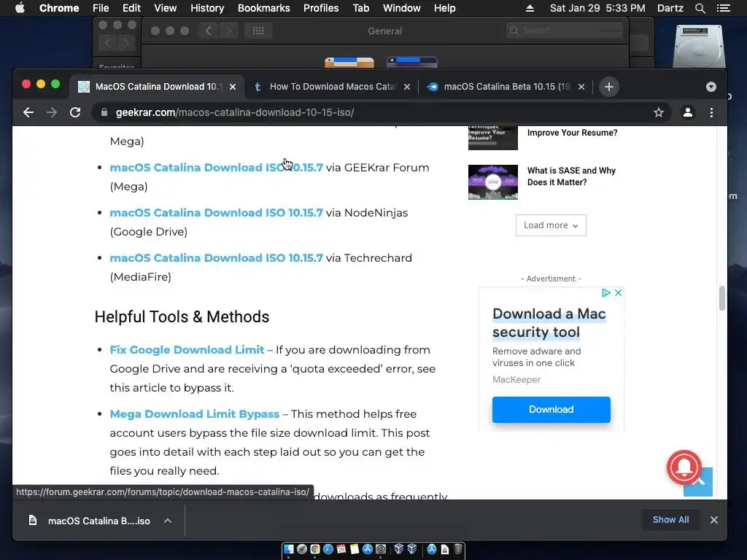This screenshot has height=560, width=747.
Task: Click the red notification bell icon
Action: pos(684,467)
